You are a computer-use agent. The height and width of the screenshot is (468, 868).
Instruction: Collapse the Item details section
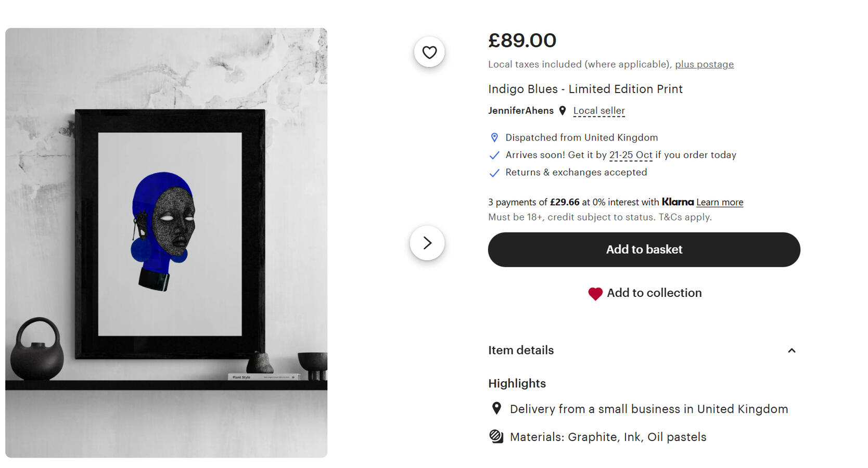(792, 350)
